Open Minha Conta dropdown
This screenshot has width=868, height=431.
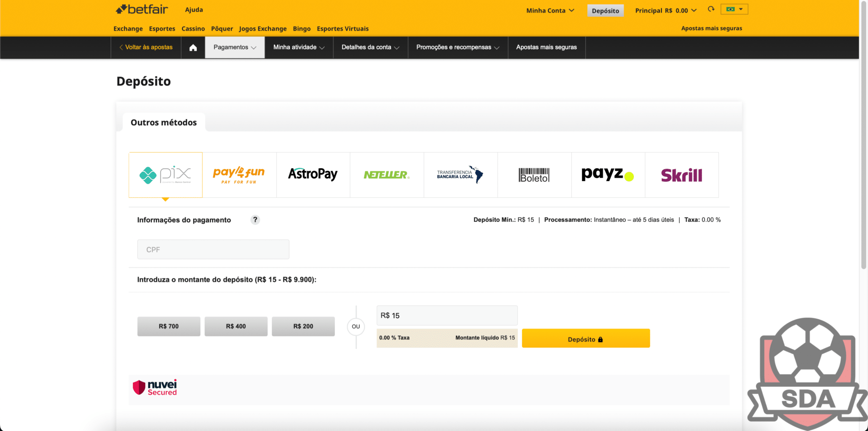[550, 11]
